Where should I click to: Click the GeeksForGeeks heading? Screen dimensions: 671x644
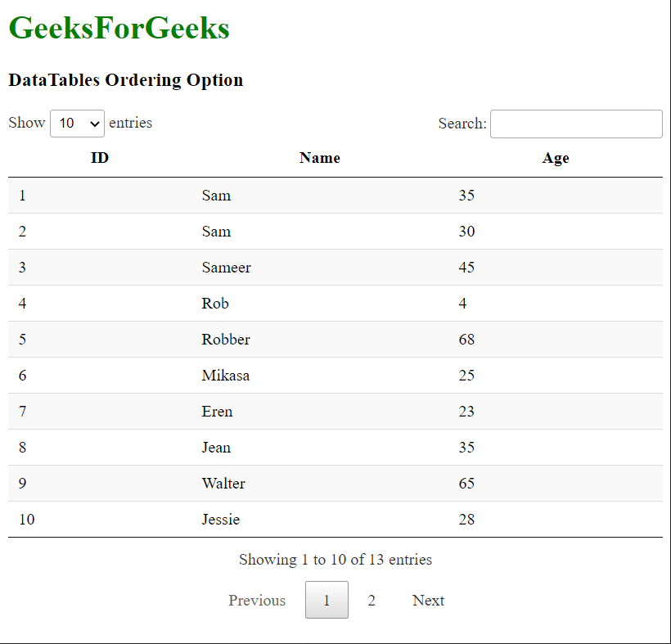[x=118, y=27]
